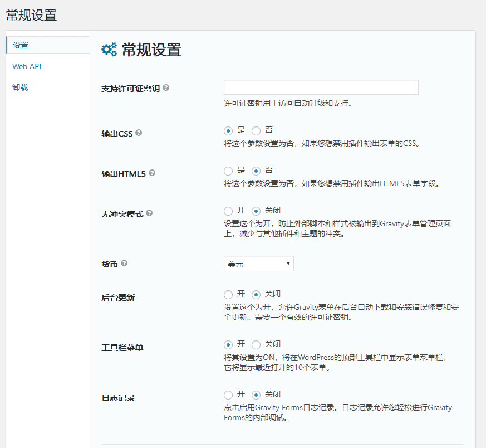The width and height of the screenshot is (486, 448).
Task: Click help icon beside 输出HTML5
Action: 152,173
